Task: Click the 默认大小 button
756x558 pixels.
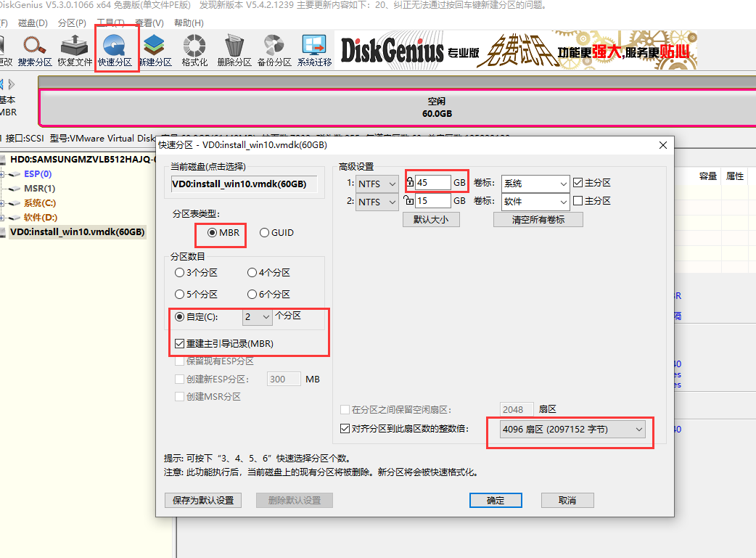Action: 431,220
